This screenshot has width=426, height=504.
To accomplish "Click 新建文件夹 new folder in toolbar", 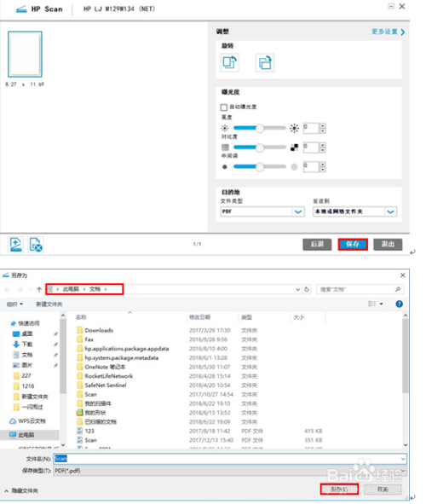I will pos(49,304).
